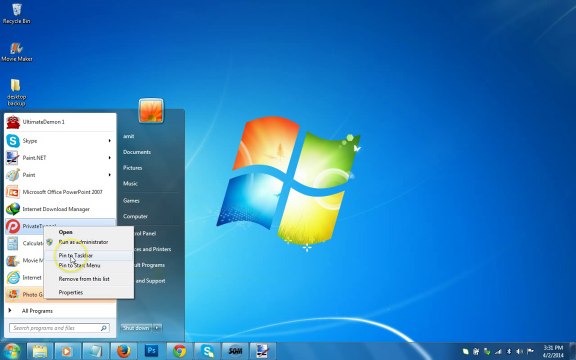Choose Pin to Start Menu
The image size is (576, 360).
(x=89, y=265)
